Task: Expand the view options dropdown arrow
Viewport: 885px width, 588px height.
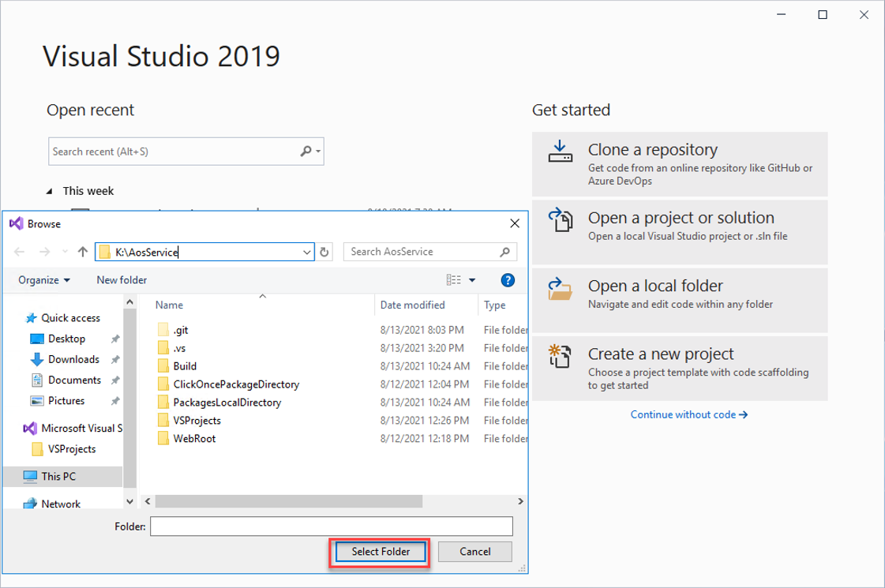Action: pos(472,280)
